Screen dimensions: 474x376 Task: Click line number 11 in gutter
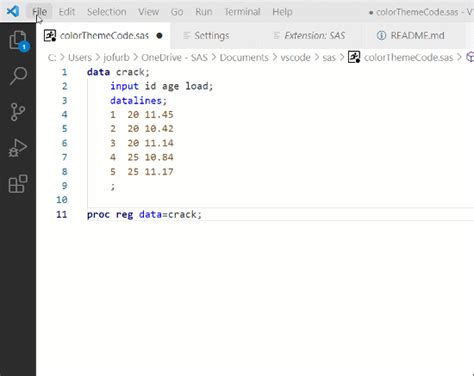pos(62,214)
